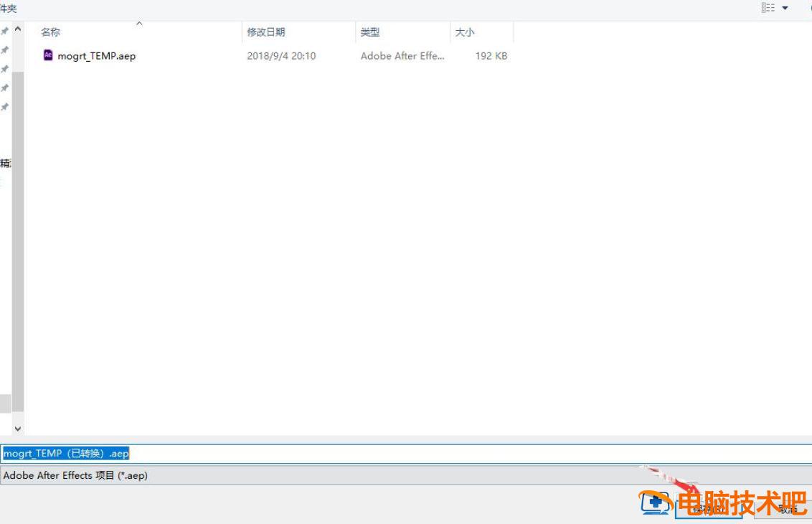Sort files by 修改日期 column header
812x524 pixels.
pyautogui.click(x=266, y=32)
